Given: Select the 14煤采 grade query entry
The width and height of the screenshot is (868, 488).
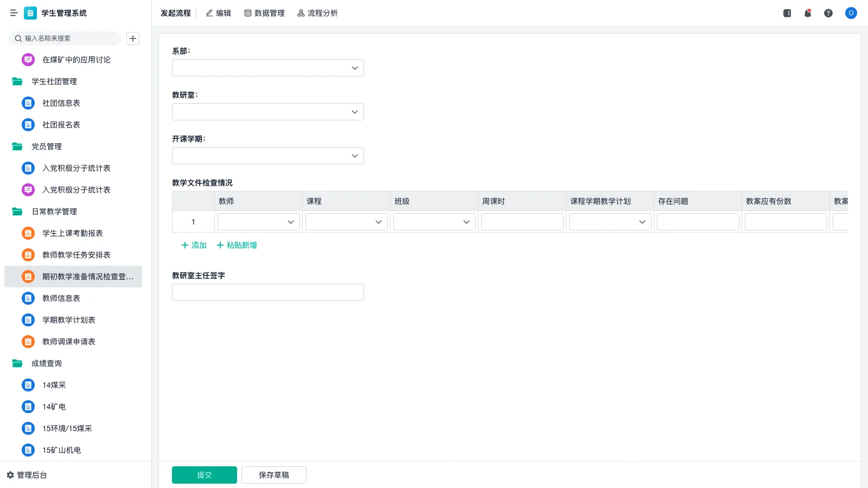Looking at the screenshot, I should 54,385.
